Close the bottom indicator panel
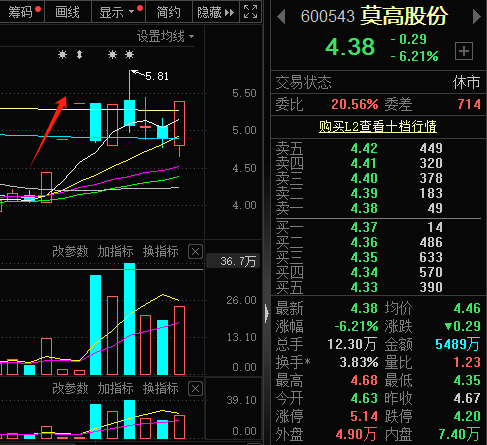The width and height of the screenshot is (487, 445). (x=195, y=389)
